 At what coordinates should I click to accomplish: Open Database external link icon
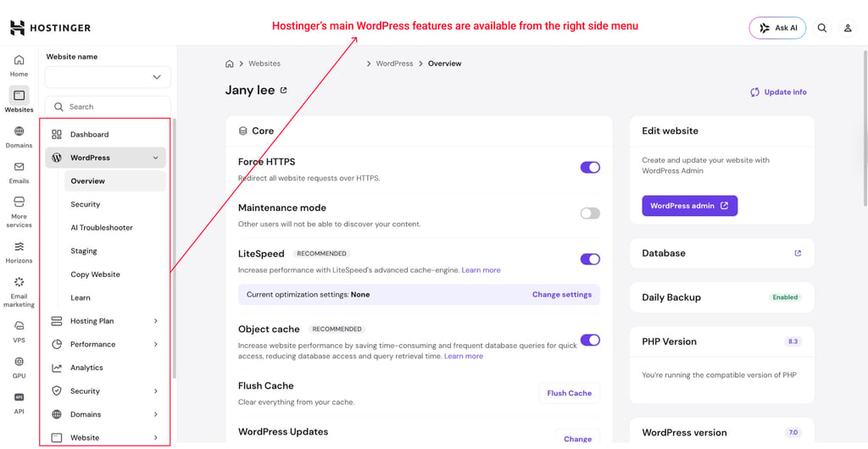click(x=798, y=253)
